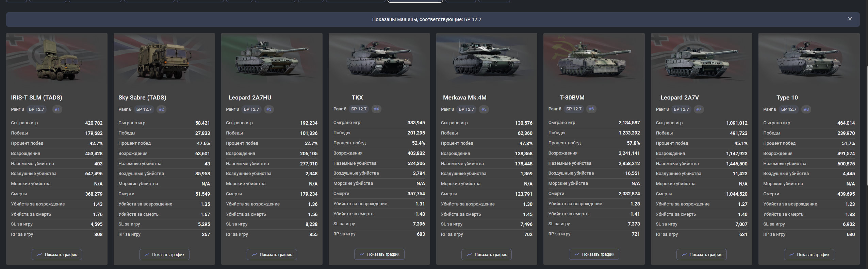Open the Type 10 tank image
868x269 pixels.
[x=809, y=58]
